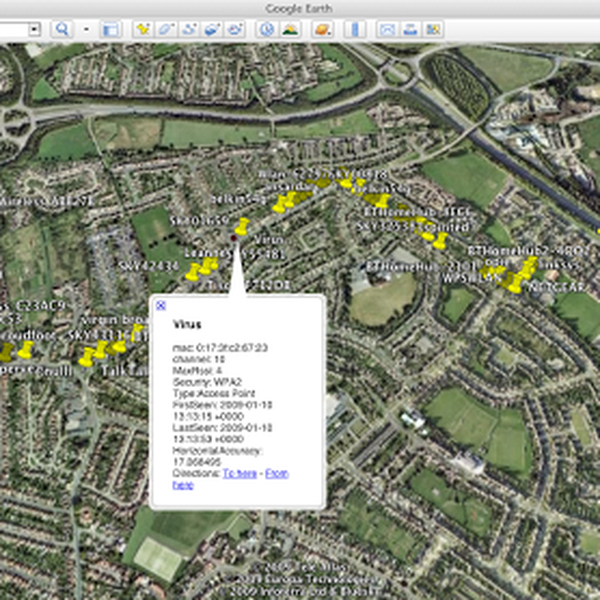The image size is (600, 600).
Task: Select the Add Polygon tool
Action: click(166, 29)
